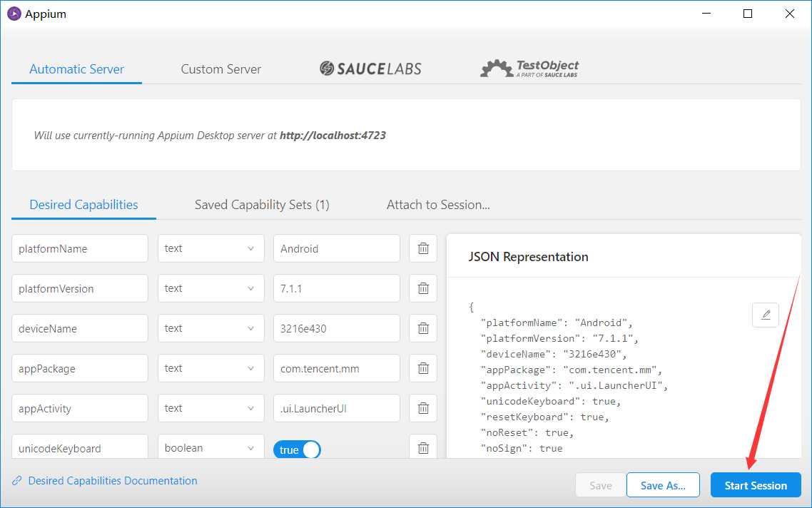Viewport: 812px width, 508px height.
Task: Click the 7.1.1 value field
Action: pyautogui.click(x=337, y=288)
